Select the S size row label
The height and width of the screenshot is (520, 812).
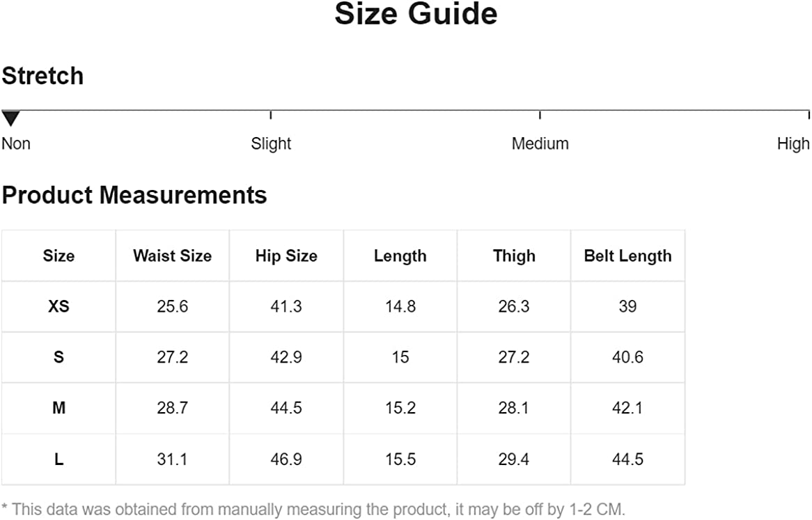(x=58, y=357)
